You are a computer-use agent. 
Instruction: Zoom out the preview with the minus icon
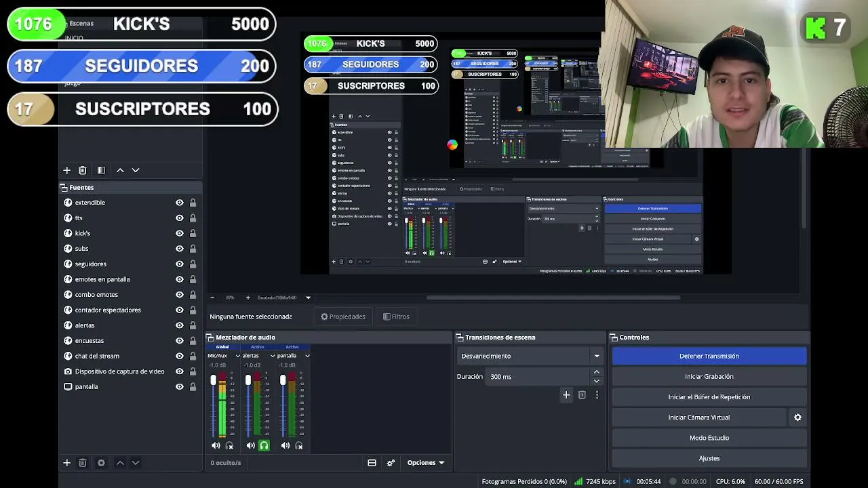click(x=212, y=298)
